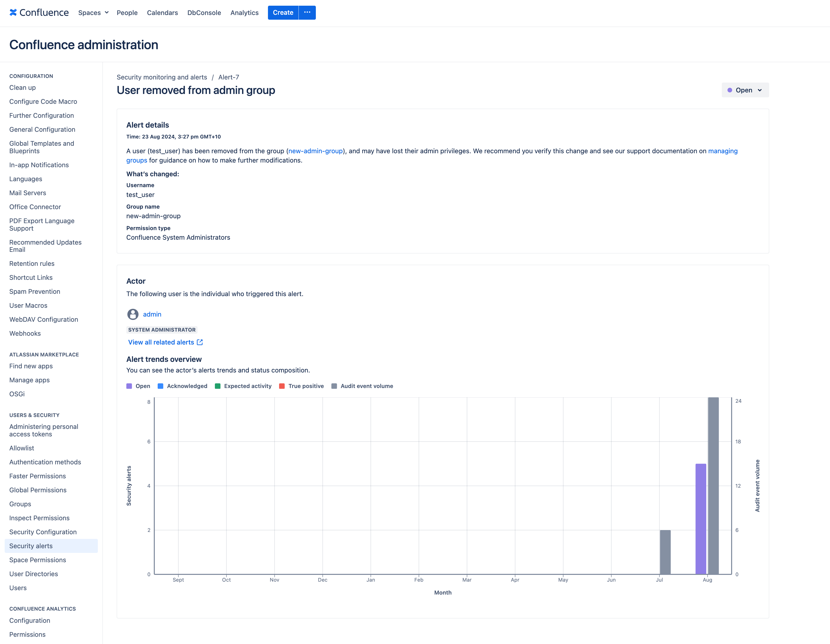Open Mail Servers settings
Image resolution: width=830 pixels, height=644 pixels.
tap(27, 193)
